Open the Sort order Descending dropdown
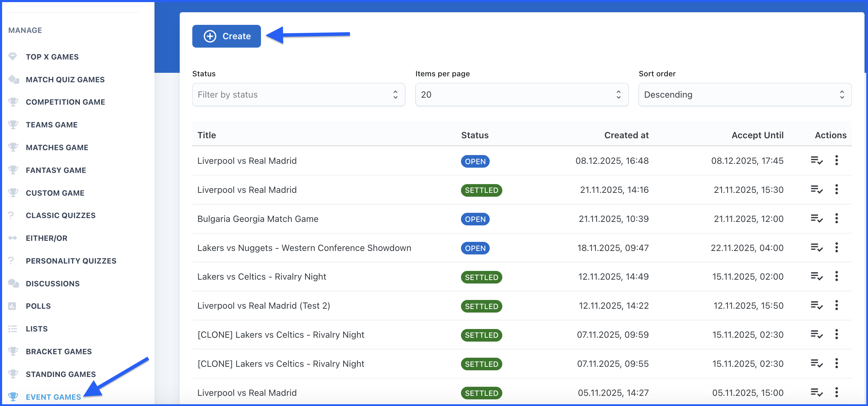The image size is (868, 406). (745, 94)
